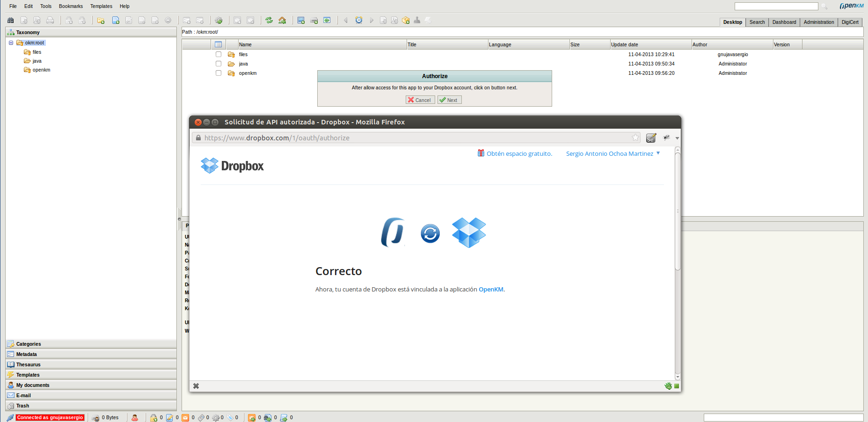Viewport: 868px width, 422px height.
Task: Click the top-right search input field
Action: pyautogui.click(x=776, y=6)
